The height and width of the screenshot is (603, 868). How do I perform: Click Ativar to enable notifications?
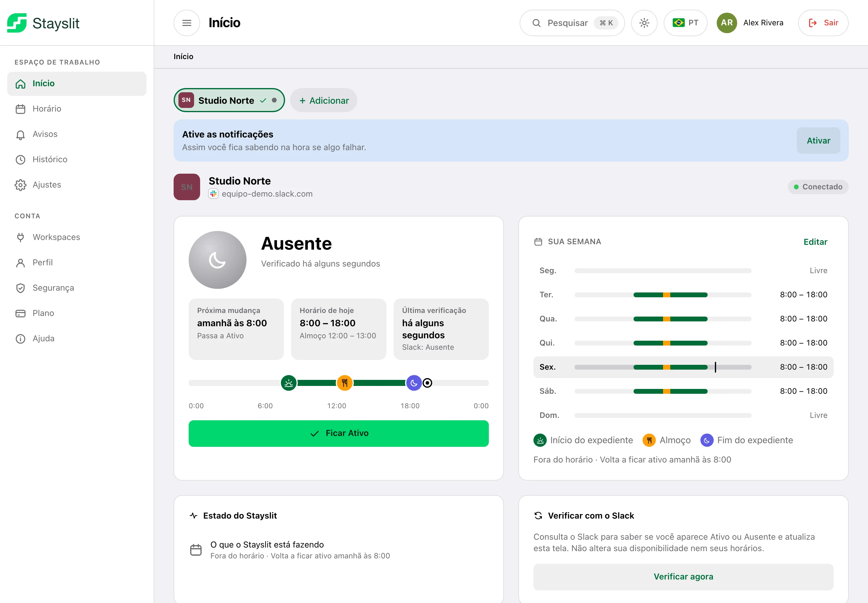tap(818, 140)
